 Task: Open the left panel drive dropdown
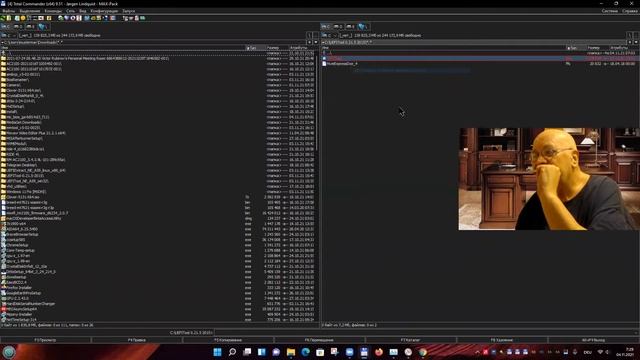point(8,36)
